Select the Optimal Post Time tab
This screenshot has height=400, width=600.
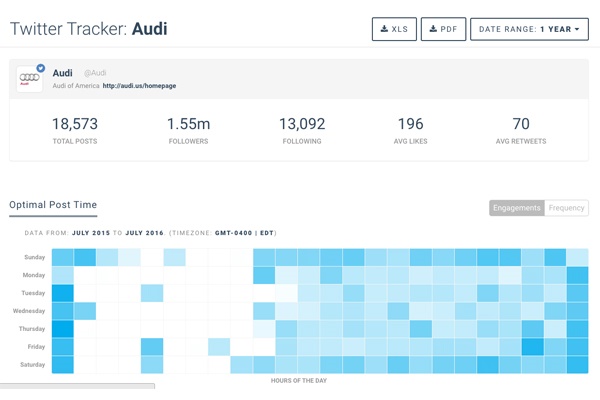click(53, 205)
